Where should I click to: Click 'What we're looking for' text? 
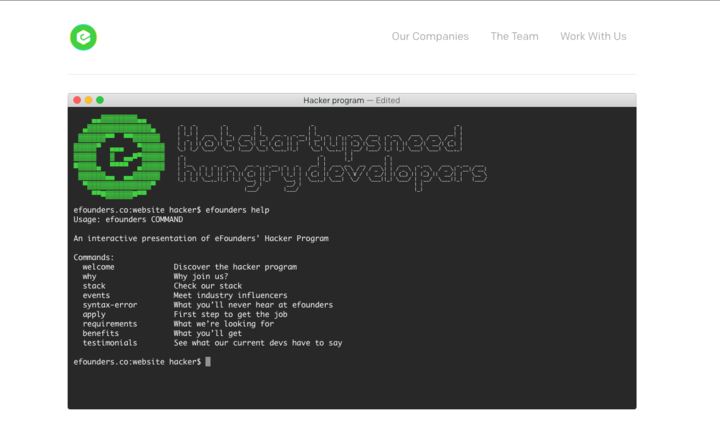[x=224, y=324]
